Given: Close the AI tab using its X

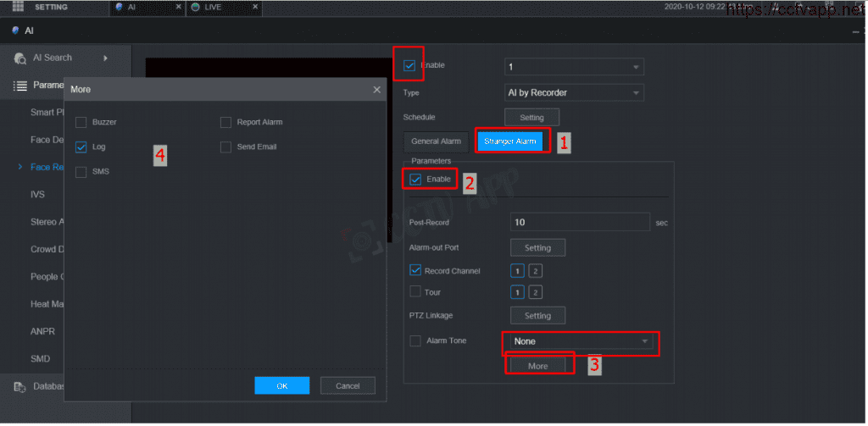Looking at the screenshot, I should pos(177,7).
